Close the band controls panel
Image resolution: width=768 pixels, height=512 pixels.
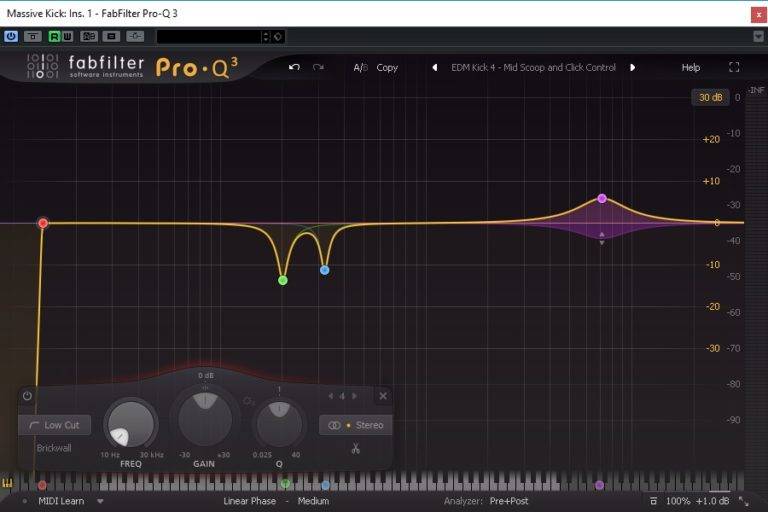383,396
